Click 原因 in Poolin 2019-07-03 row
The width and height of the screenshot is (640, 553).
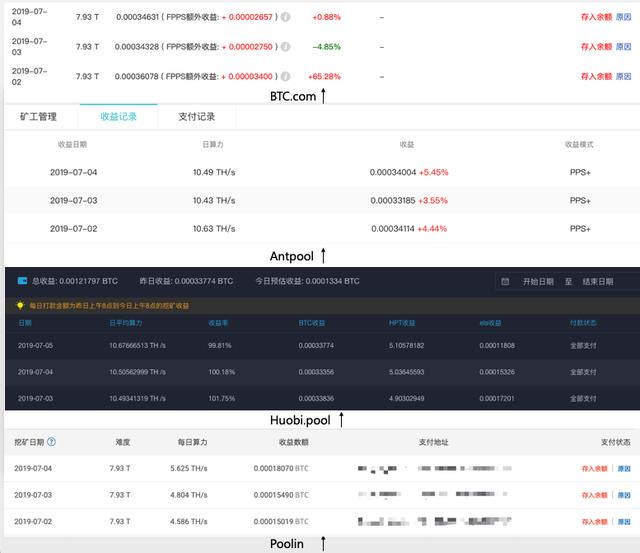pos(624,495)
